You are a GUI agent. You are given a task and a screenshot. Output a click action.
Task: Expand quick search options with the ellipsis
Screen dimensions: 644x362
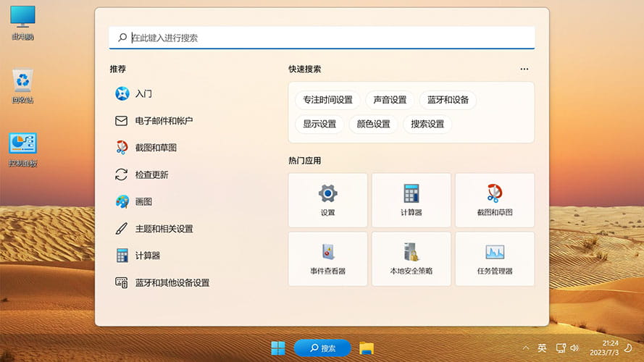pos(524,70)
